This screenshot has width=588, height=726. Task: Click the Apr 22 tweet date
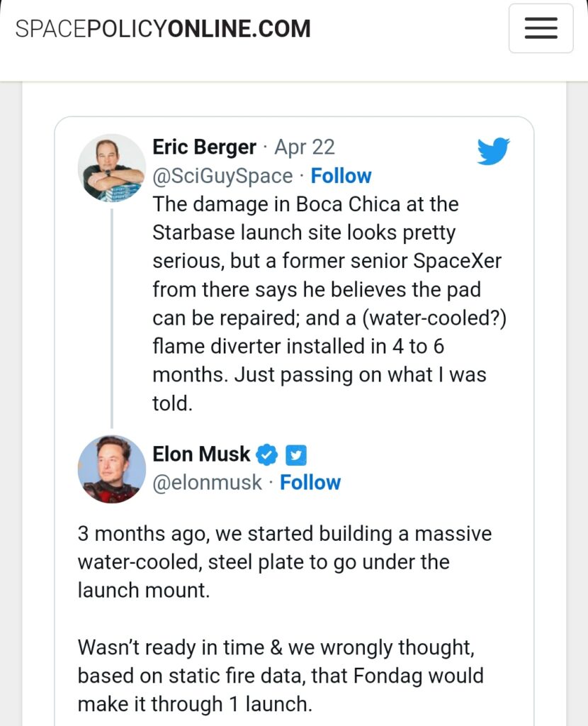point(305,147)
